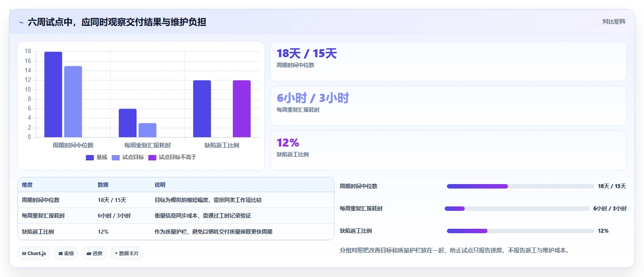Click the panel title 六周试点中
This screenshot has height=277, width=644.
[117, 22]
